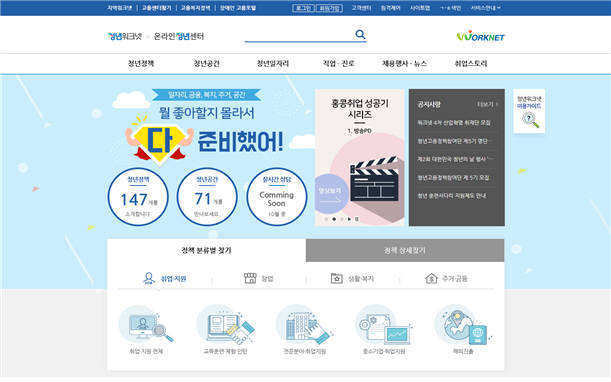
Task: Click the usage guide magnifier icon card
Action: [529, 111]
